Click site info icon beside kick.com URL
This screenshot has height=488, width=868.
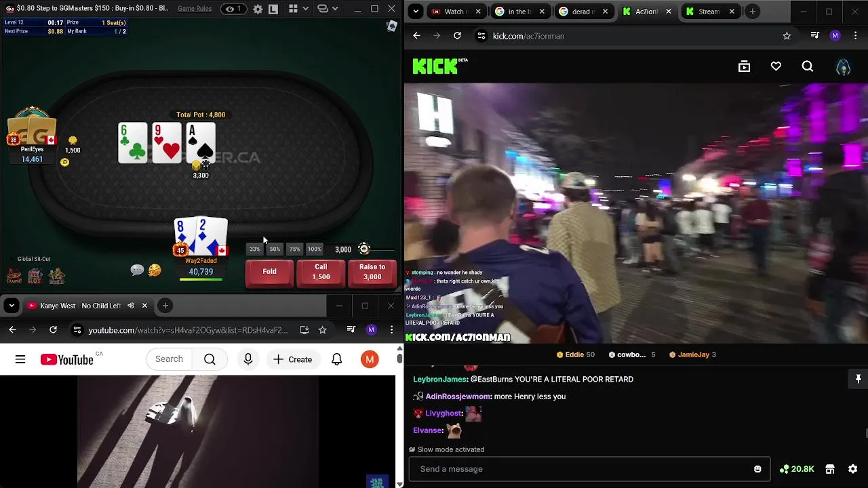click(481, 36)
